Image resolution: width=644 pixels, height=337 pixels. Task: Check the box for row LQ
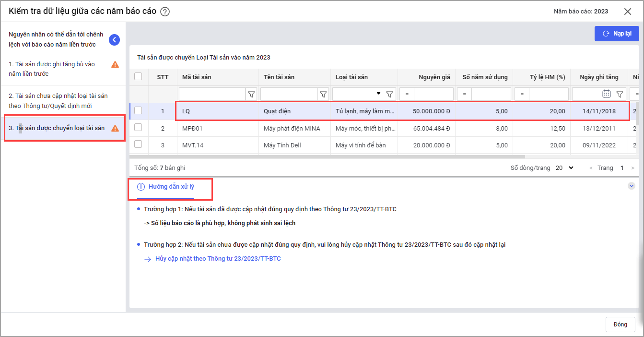(139, 111)
